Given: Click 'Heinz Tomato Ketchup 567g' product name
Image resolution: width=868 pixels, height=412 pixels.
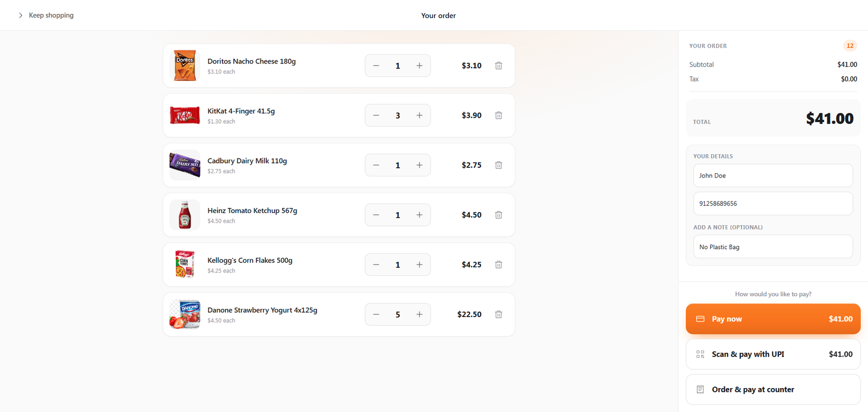Looking at the screenshot, I should [x=252, y=211].
